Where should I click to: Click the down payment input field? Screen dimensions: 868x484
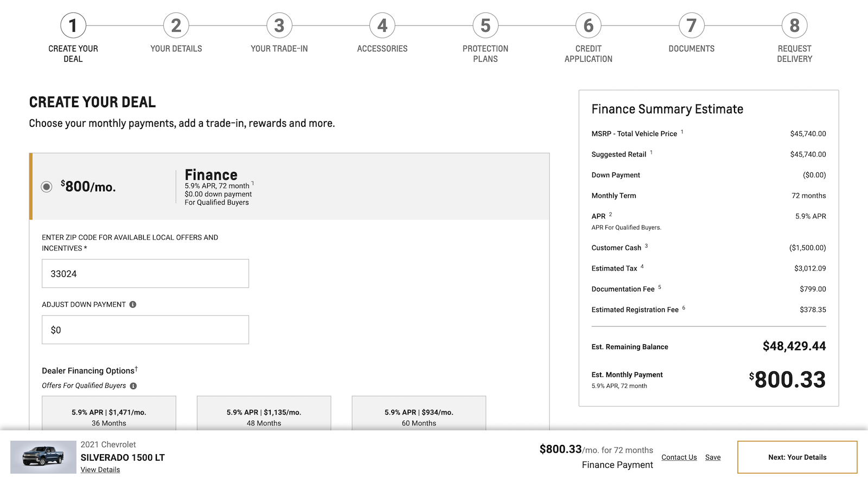coord(145,330)
